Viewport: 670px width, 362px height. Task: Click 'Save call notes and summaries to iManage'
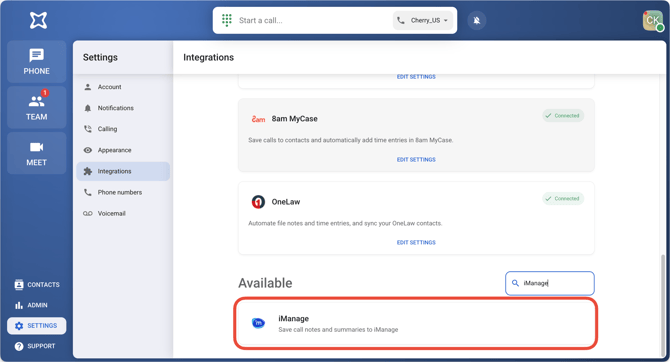pos(338,330)
